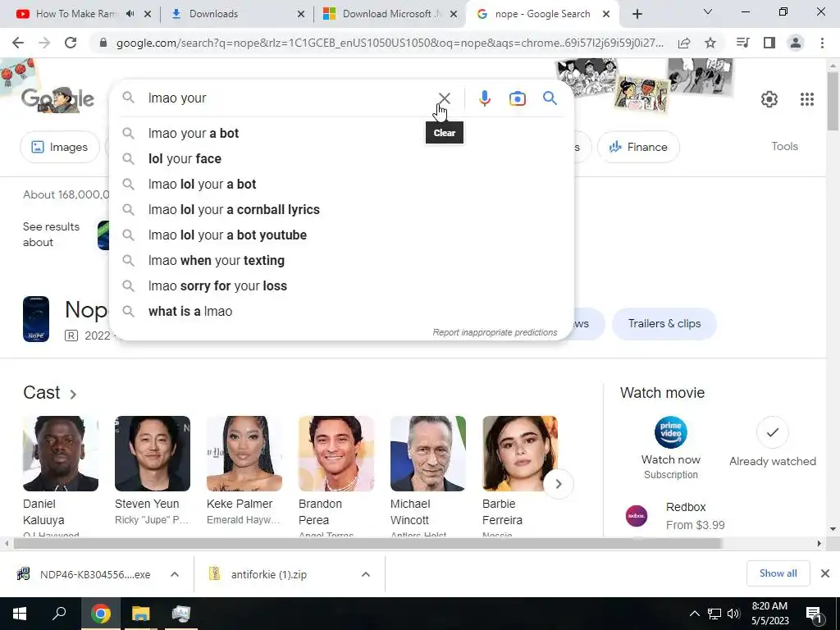Bookmark this page with star icon
Image resolution: width=840 pixels, height=630 pixels.
coord(710,43)
